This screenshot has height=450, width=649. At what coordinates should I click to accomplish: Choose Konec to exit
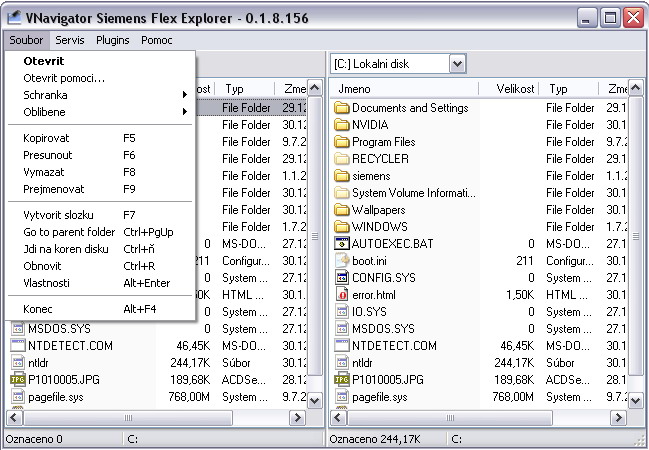(x=100, y=309)
